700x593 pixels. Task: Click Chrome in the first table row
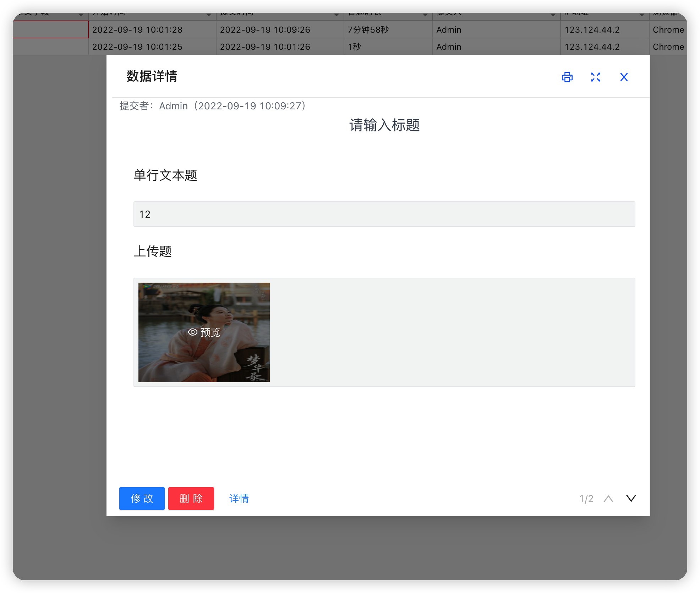[668, 30]
